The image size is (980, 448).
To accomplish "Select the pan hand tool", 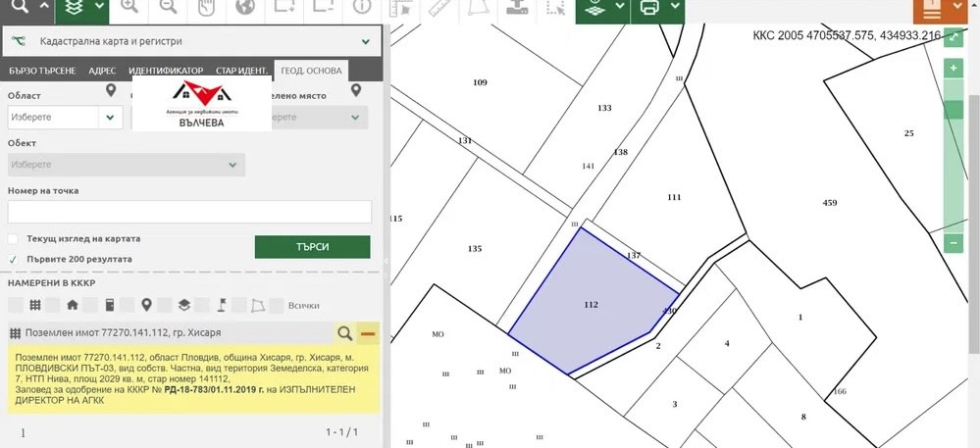I will click(206, 8).
